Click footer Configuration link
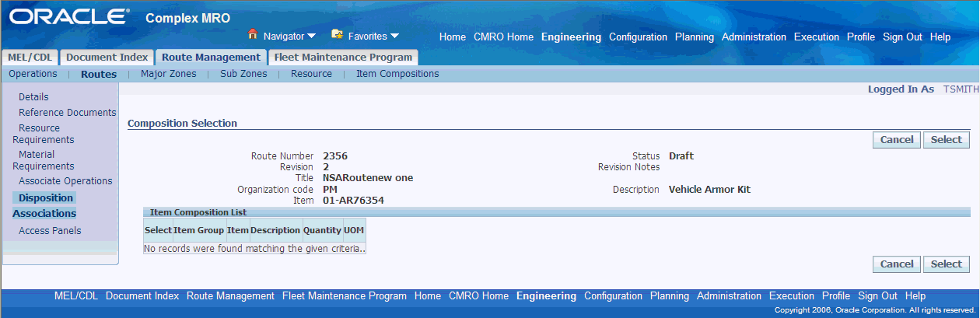 (x=613, y=296)
